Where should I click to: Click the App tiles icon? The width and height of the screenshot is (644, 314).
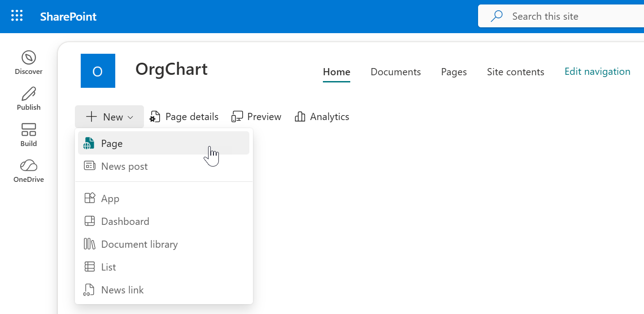pyautogui.click(x=90, y=198)
